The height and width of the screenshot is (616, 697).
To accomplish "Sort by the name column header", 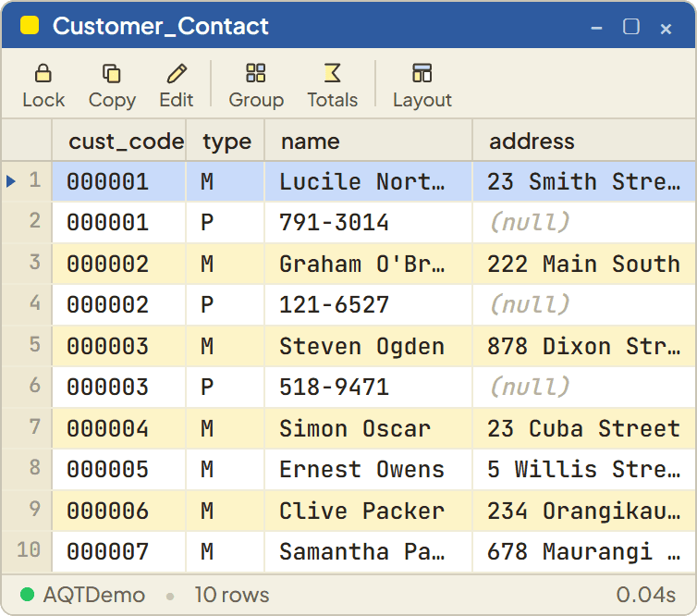I will tap(369, 141).
